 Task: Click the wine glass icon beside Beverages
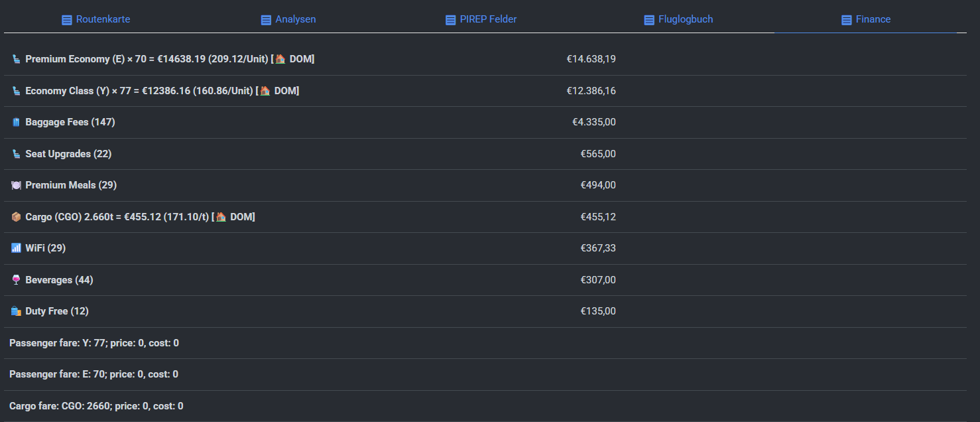(x=16, y=280)
